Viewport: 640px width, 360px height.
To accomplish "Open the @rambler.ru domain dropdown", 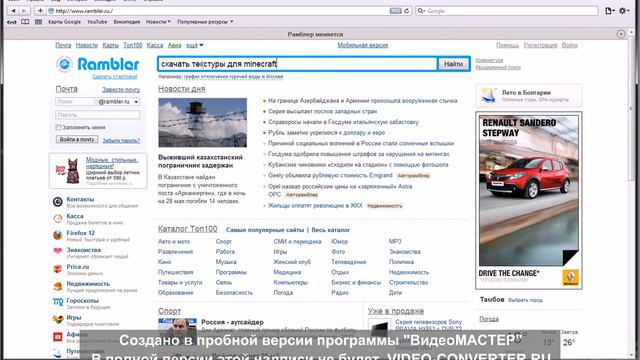I will pyautogui.click(x=118, y=102).
